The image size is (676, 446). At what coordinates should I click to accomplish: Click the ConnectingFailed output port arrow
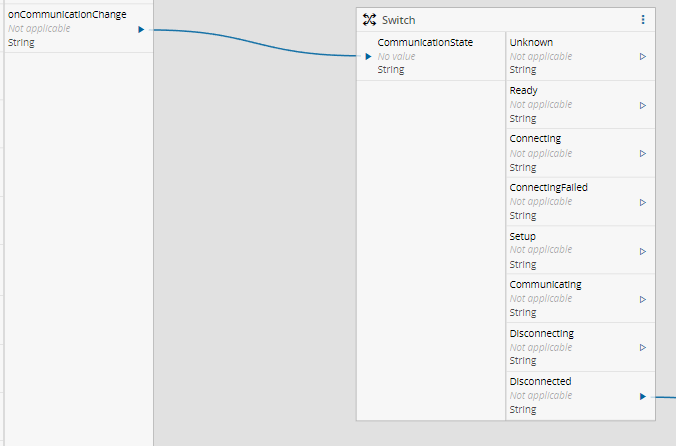[x=643, y=203]
